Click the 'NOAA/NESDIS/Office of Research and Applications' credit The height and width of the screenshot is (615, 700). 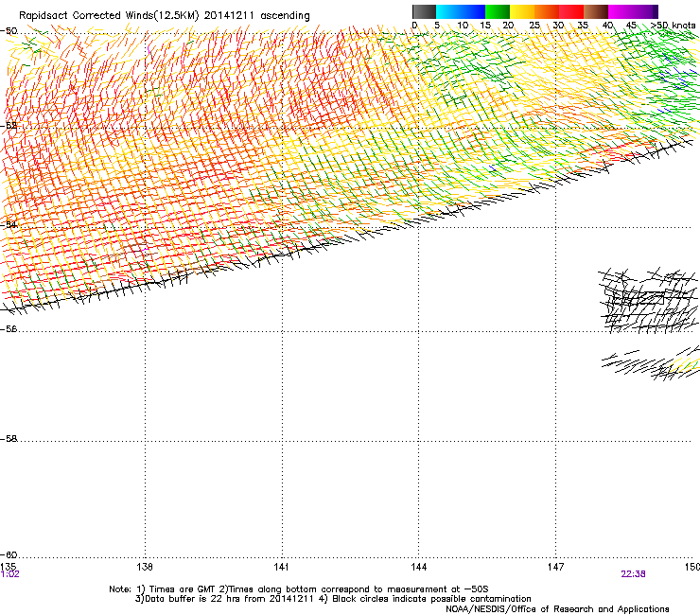(x=557, y=609)
